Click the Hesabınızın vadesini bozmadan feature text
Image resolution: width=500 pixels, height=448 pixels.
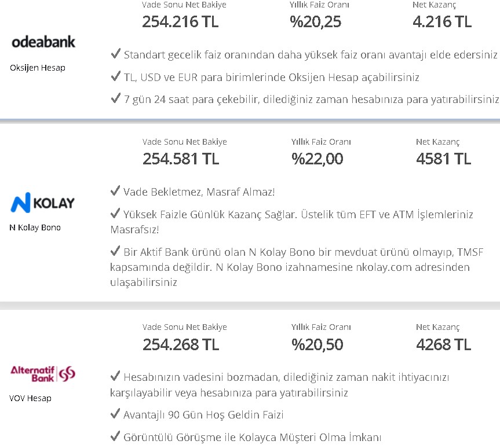[x=280, y=385]
